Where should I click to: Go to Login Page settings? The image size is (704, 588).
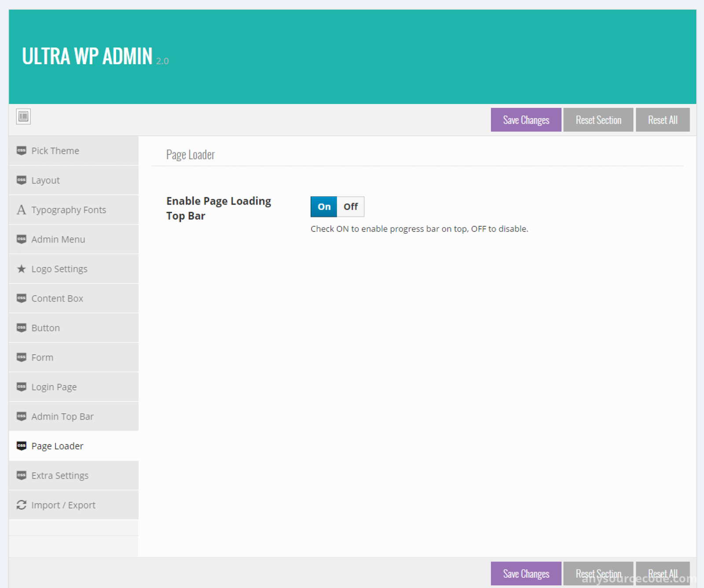coord(73,386)
